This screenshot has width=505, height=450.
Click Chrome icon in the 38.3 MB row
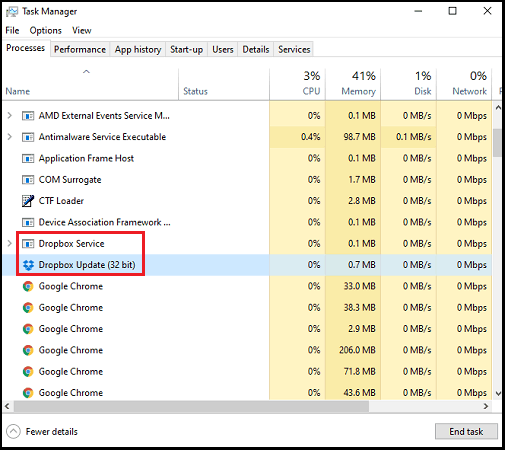pos(28,308)
